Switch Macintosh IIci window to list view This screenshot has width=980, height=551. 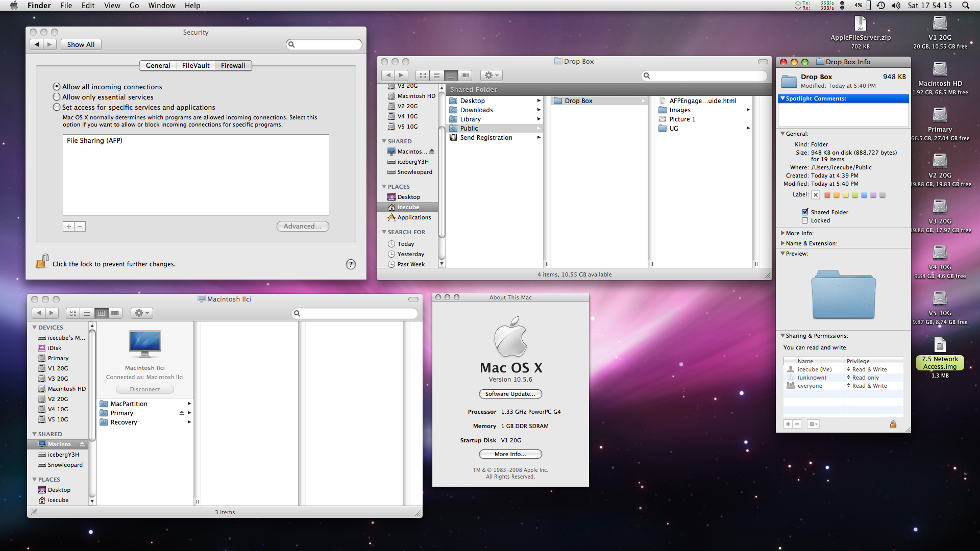87,313
